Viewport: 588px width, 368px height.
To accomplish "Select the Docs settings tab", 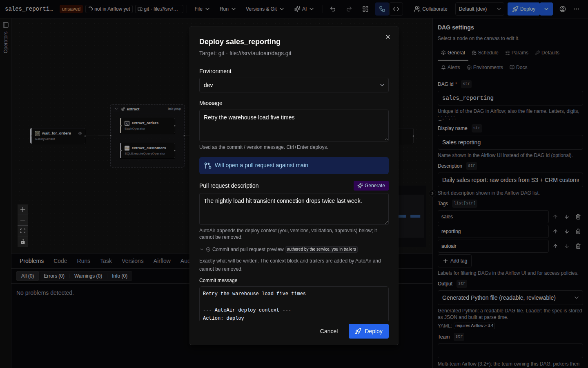I will [519, 67].
